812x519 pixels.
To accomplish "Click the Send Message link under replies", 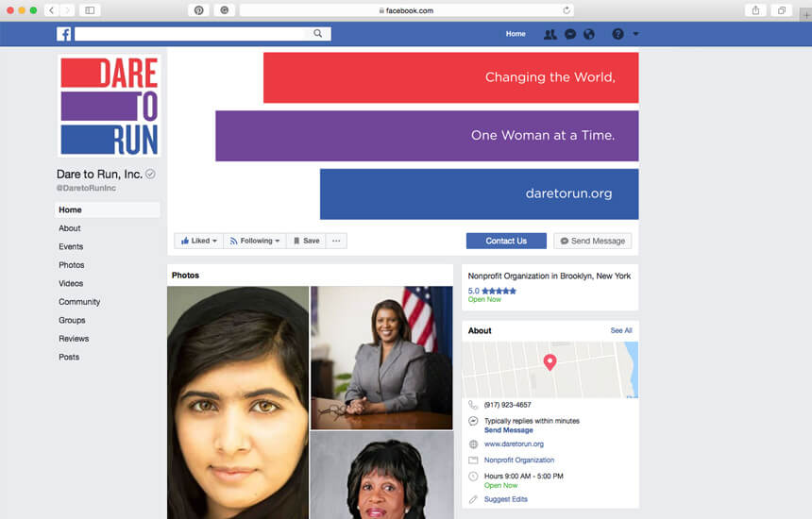I will [x=509, y=430].
